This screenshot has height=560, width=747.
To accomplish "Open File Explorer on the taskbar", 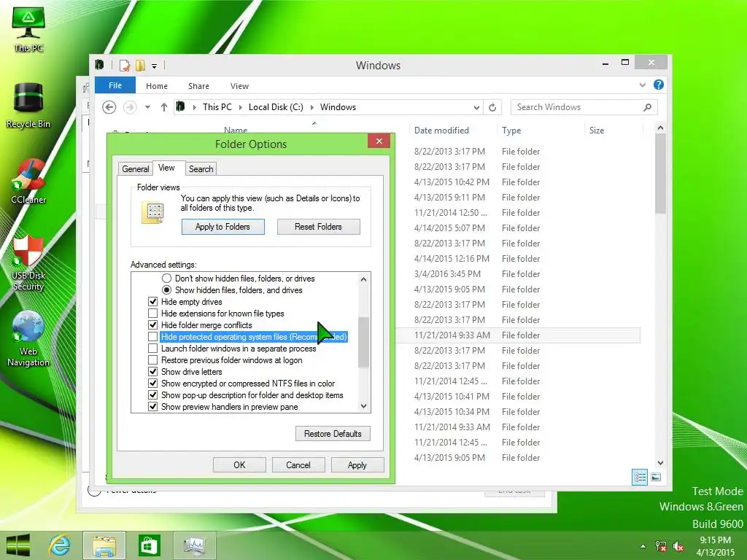I will 104,545.
